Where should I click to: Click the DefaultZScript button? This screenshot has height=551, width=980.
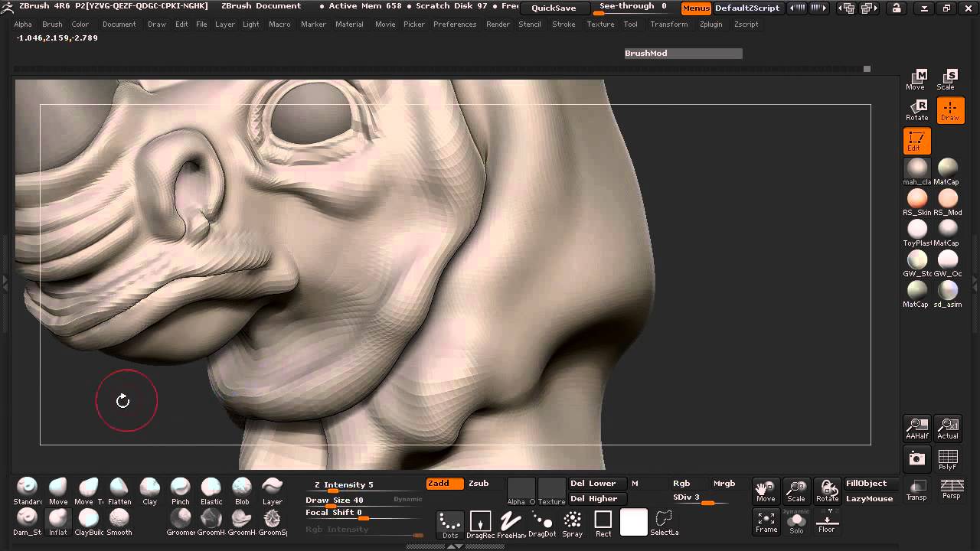click(x=747, y=8)
